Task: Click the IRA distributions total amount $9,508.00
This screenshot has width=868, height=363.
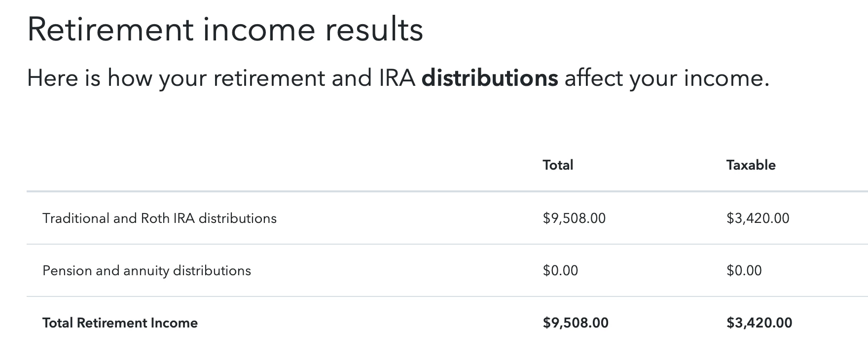Action: tap(574, 218)
